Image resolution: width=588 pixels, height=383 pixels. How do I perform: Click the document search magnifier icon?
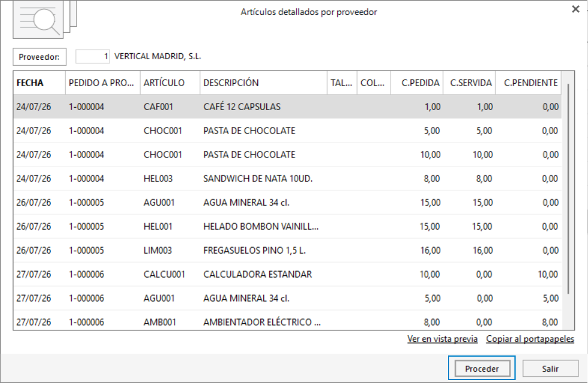click(45, 20)
